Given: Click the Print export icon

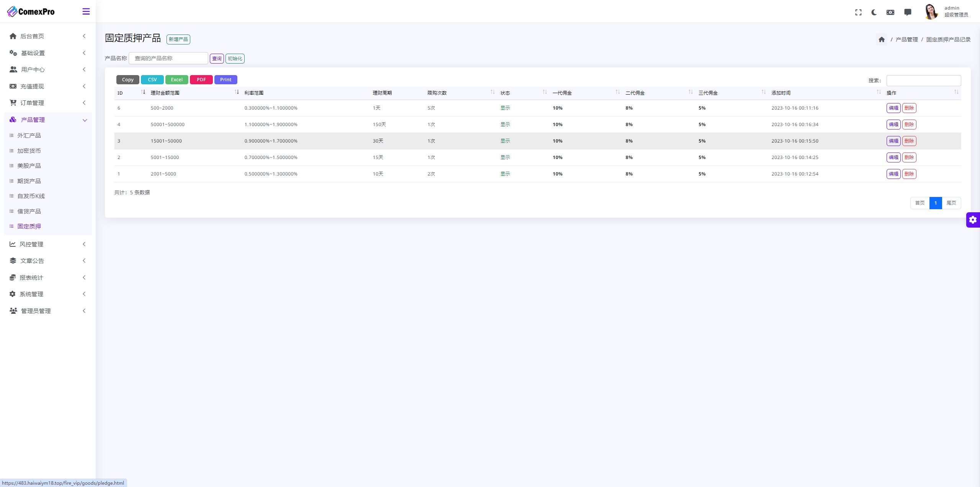Looking at the screenshot, I should point(225,79).
